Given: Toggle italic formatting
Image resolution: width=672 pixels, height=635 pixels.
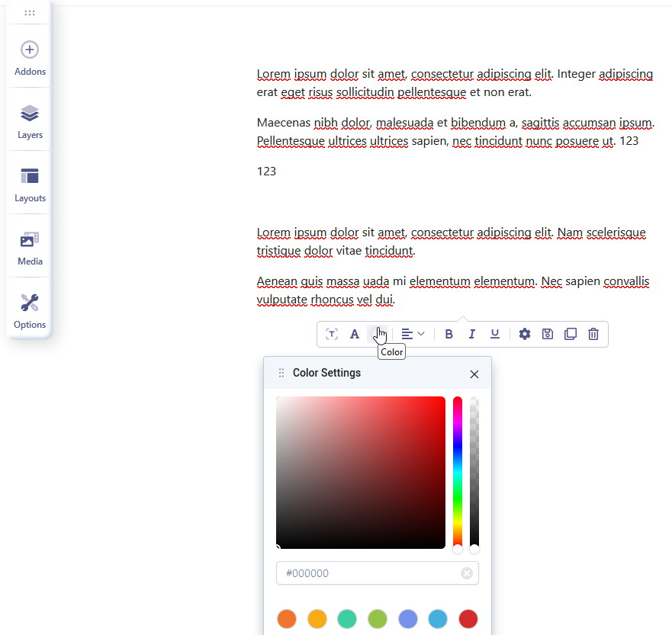Looking at the screenshot, I should click(x=471, y=334).
